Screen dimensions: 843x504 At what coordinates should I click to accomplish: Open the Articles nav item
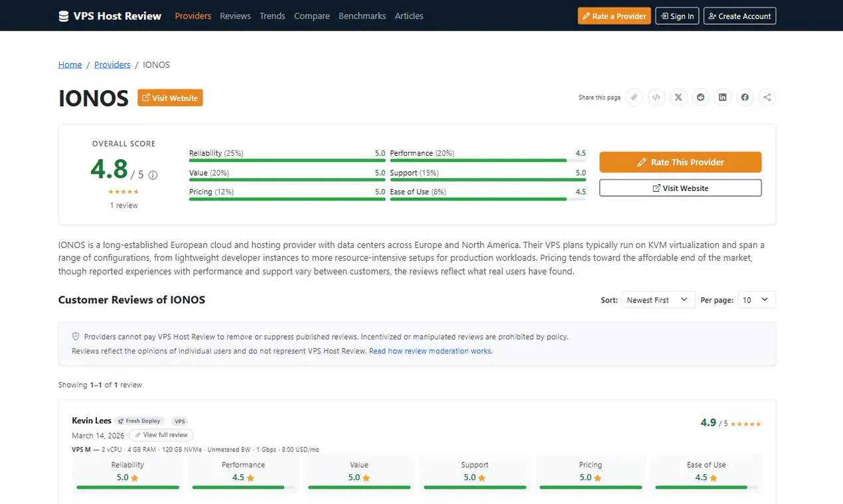(409, 16)
